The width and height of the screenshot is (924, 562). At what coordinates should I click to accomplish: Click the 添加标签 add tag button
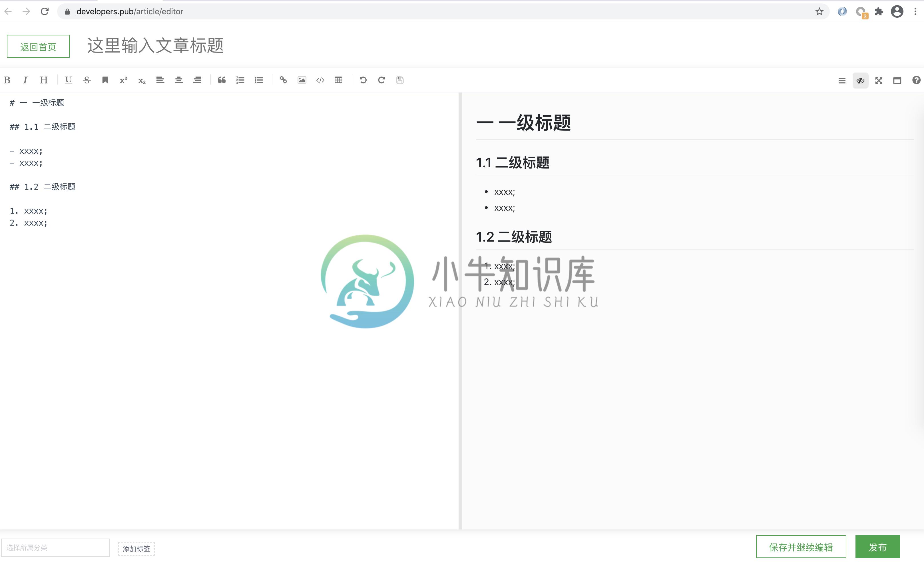[136, 549]
